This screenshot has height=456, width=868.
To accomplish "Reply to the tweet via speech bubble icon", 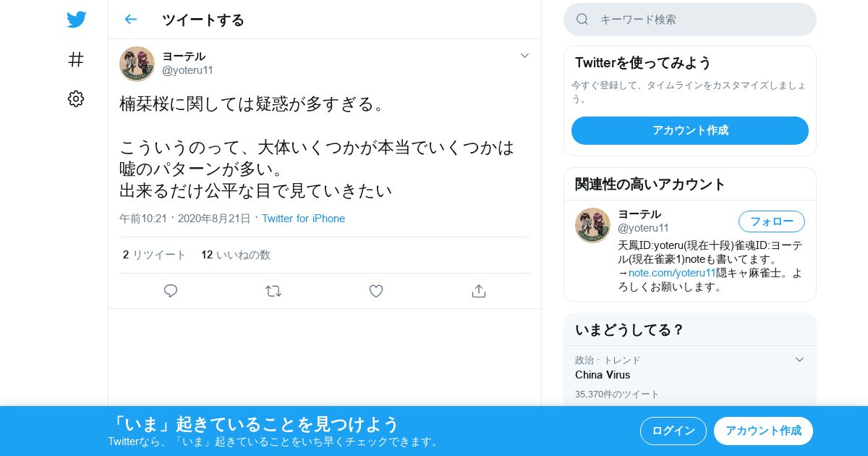I will (171, 291).
